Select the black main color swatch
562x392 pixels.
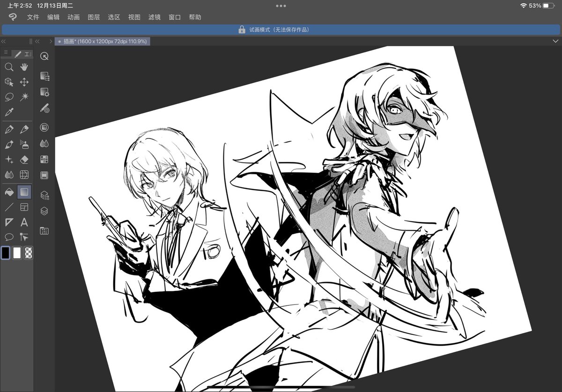click(6, 253)
